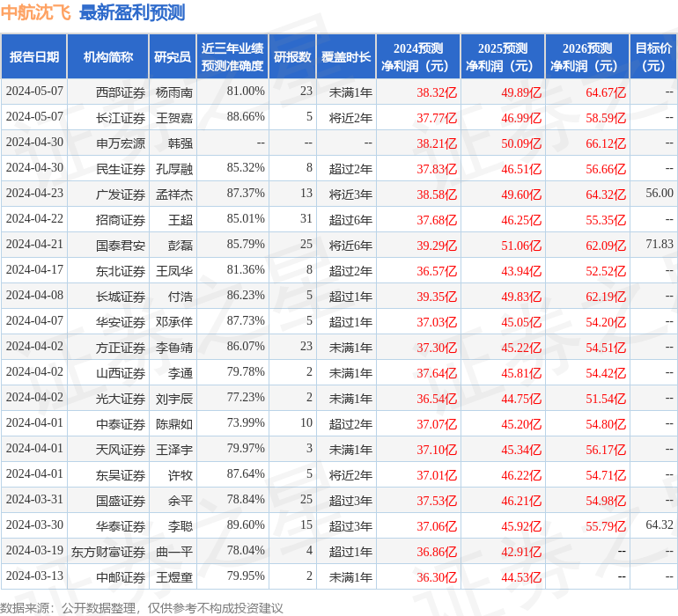Viewport: 678px width, 616px height.
Task: Select the 研报数 column header
Action: coord(292,57)
